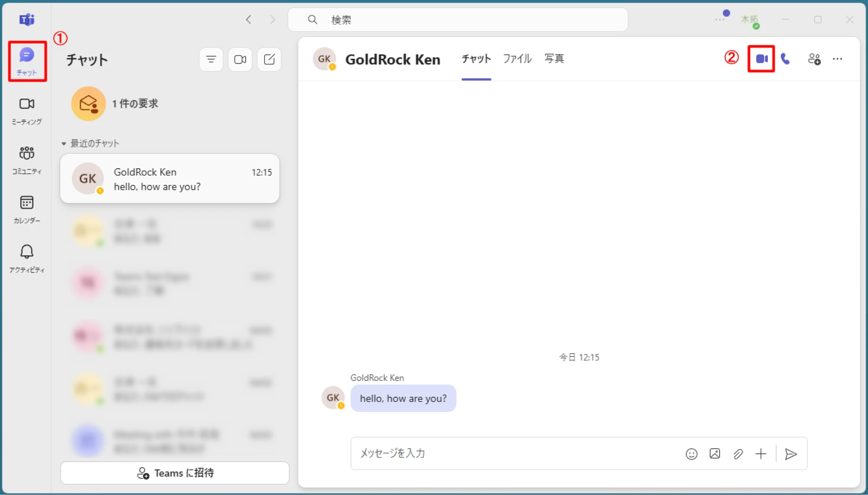Start an instant meeting from chat list

(x=240, y=59)
